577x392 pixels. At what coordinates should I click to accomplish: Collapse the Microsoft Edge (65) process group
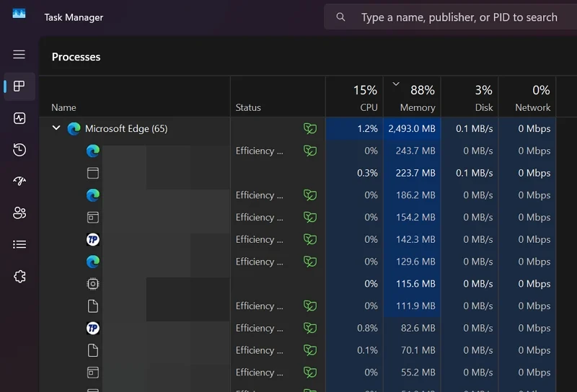click(x=56, y=128)
